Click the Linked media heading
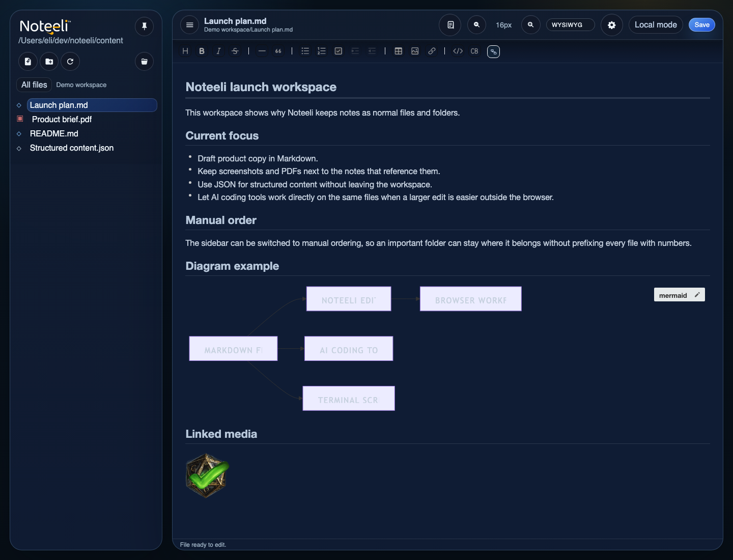 tap(221, 434)
